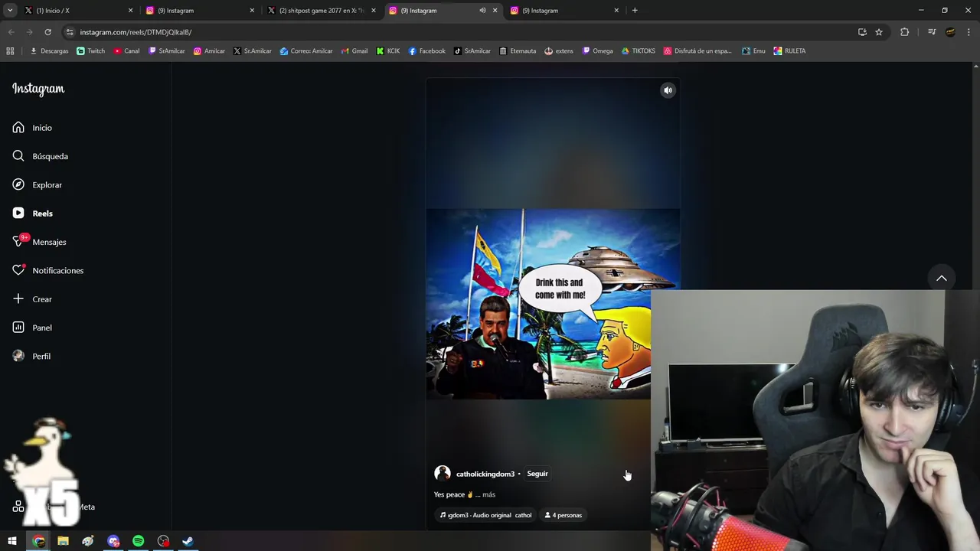
Task: Click the Instagram logo
Action: click(x=38, y=89)
